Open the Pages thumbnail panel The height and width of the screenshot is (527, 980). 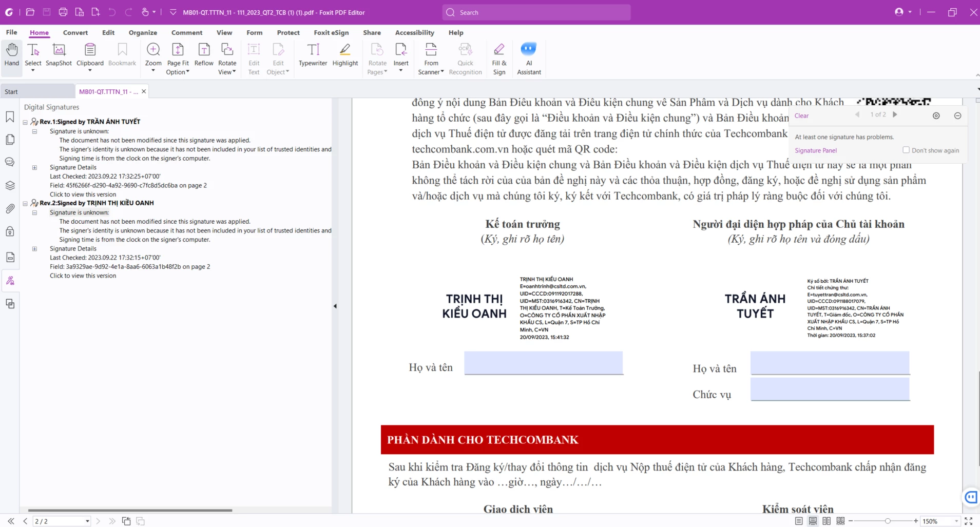click(10, 140)
